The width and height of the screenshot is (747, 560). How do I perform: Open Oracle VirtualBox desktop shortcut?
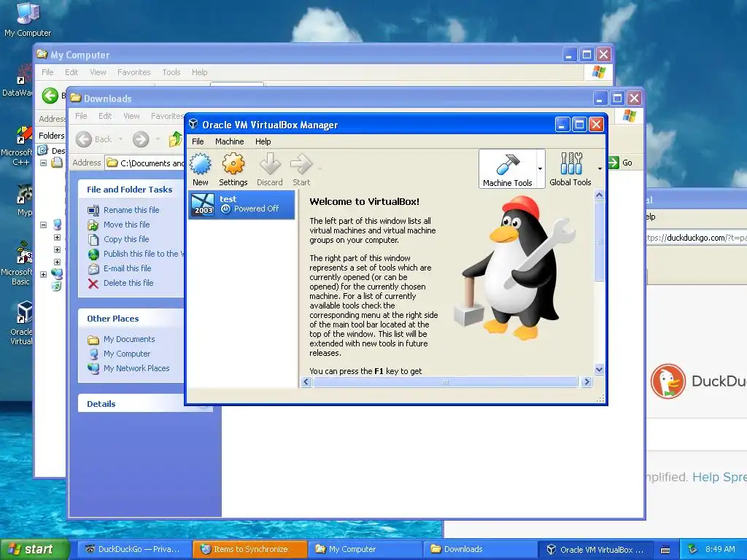21,324
